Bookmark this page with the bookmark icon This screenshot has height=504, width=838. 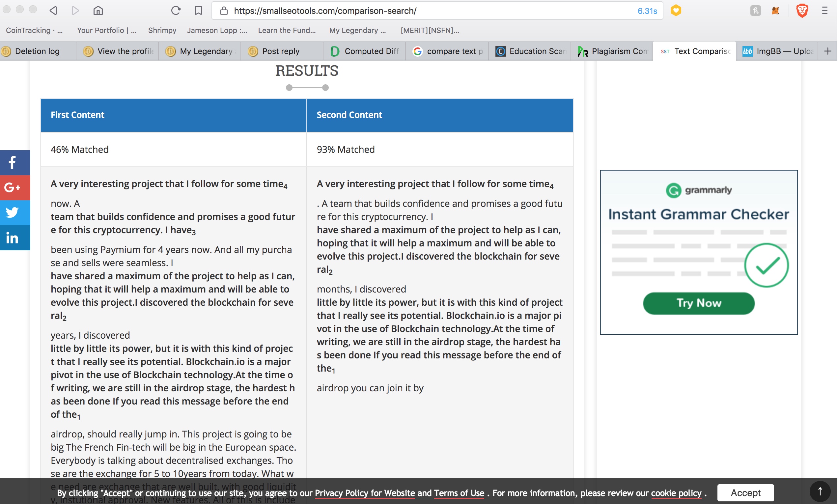[198, 11]
